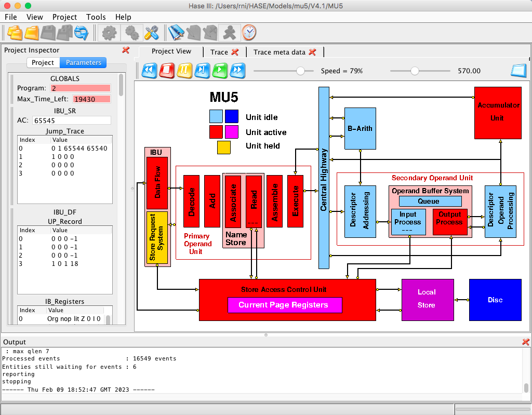Click the Execute block
This screenshot has height=415, width=532.
pyautogui.click(x=295, y=201)
